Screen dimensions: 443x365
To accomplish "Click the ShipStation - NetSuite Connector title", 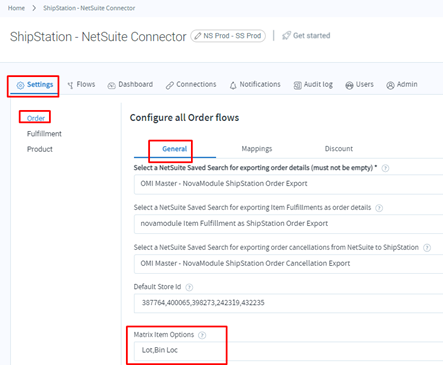I will tap(98, 37).
